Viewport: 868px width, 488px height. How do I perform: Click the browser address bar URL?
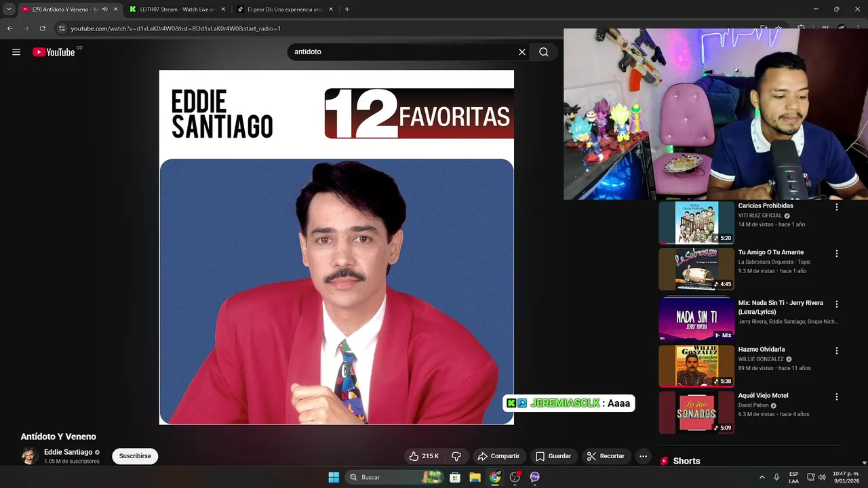176,28
